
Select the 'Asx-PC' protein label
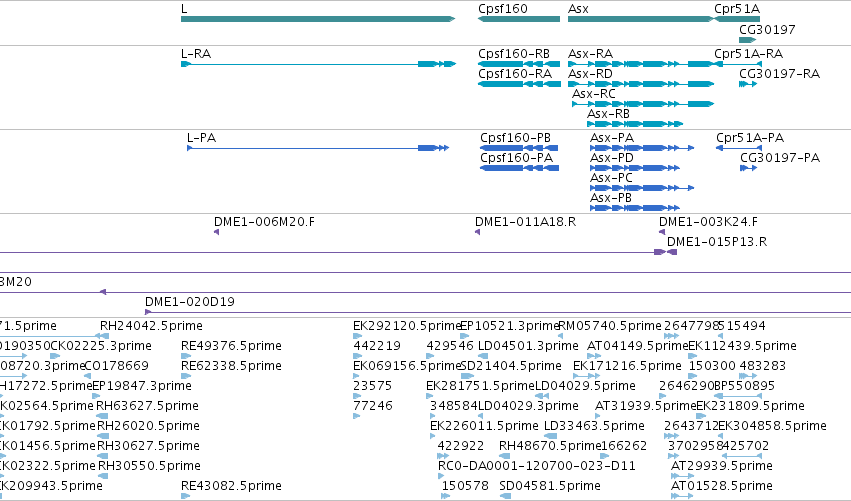pos(611,178)
